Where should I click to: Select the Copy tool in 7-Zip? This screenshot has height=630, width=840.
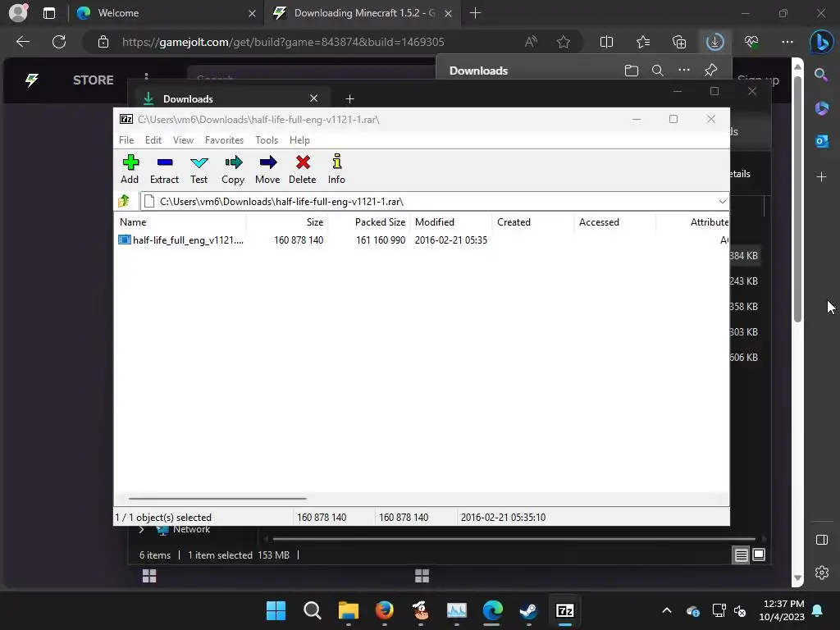tap(233, 169)
